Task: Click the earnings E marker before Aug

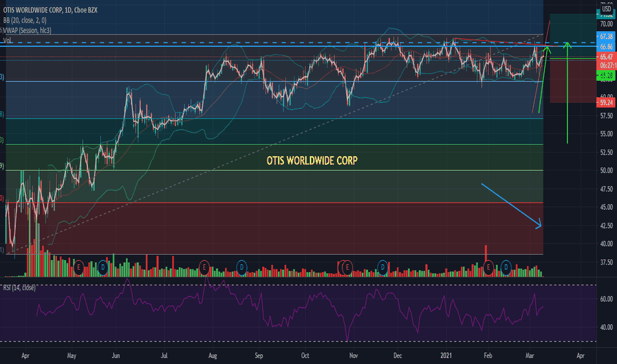Action: coord(204,267)
